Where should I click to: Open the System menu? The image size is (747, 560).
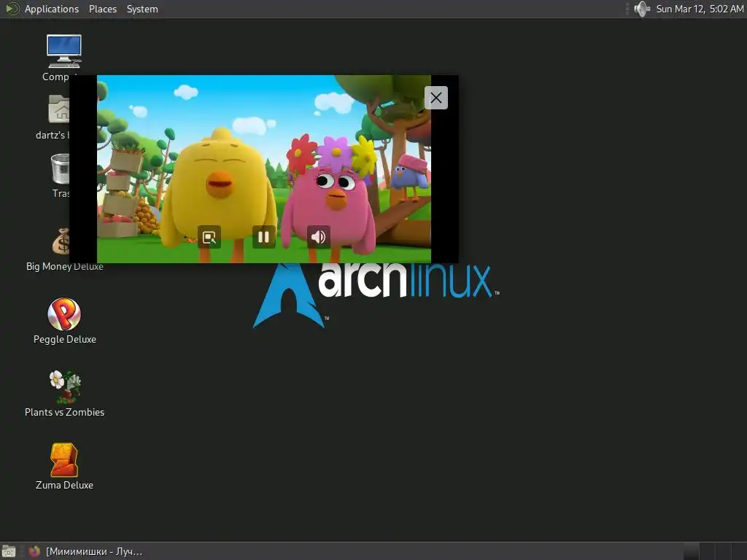142,9
